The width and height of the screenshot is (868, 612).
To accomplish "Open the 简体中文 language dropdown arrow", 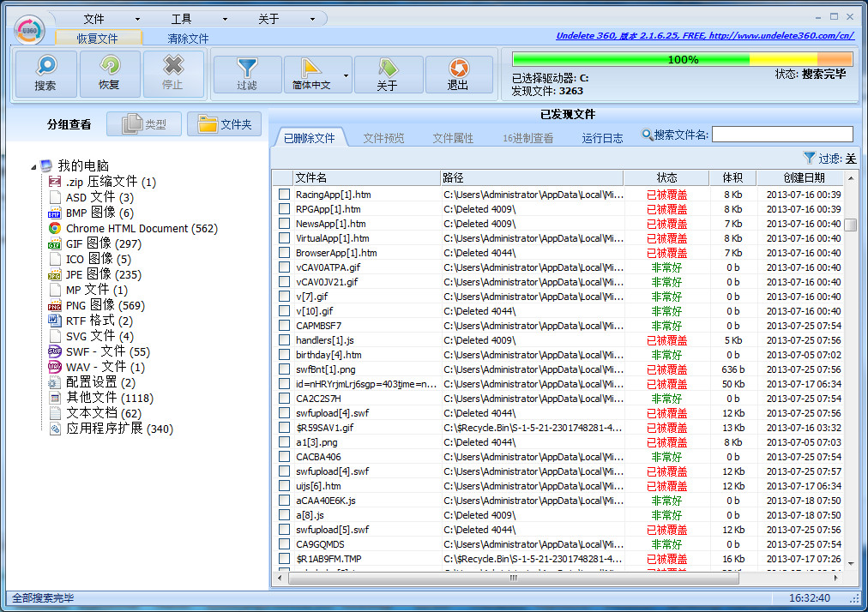I will (346, 75).
